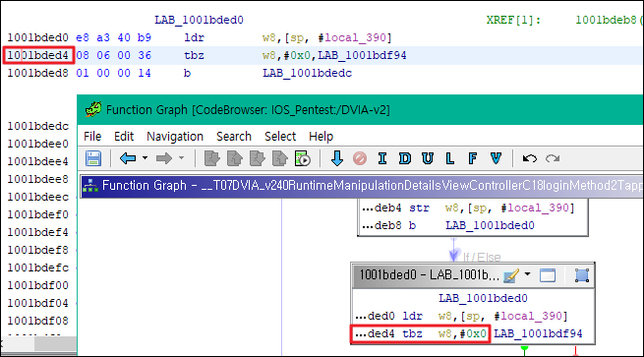Click LAB_1001bded0 label inside graph node

[x=483, y=298]
